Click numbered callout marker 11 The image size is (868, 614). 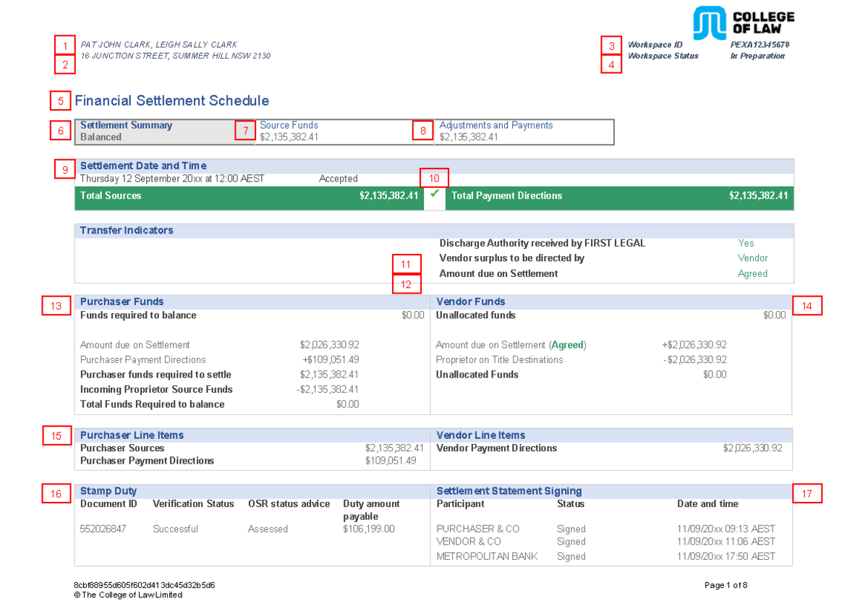click(407, 264)
